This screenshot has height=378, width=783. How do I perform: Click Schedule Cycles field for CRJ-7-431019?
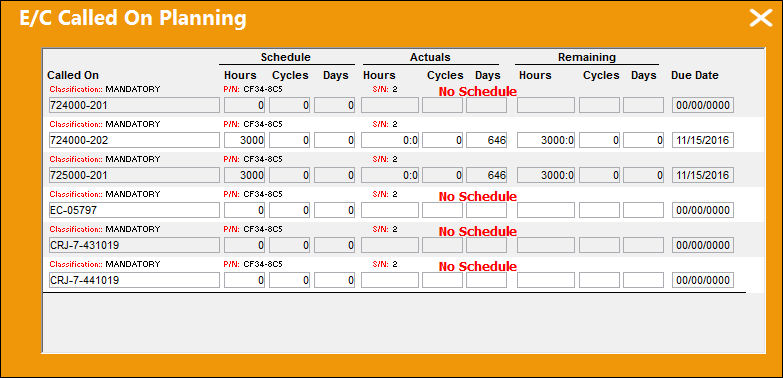290,245
